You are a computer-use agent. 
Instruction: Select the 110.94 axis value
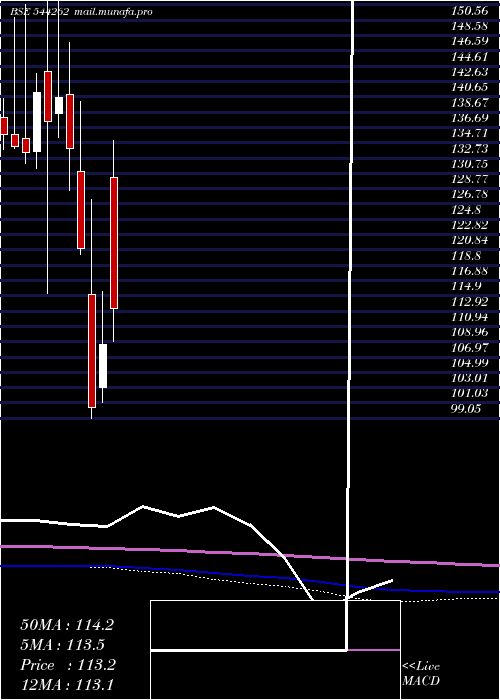pyautogui.click(x=470, y=317)
